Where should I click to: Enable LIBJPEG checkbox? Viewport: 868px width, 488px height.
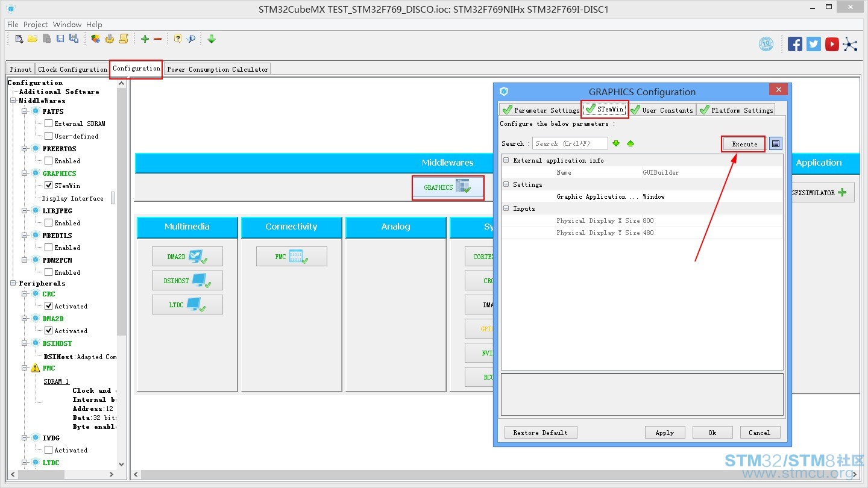coord(49,223)
